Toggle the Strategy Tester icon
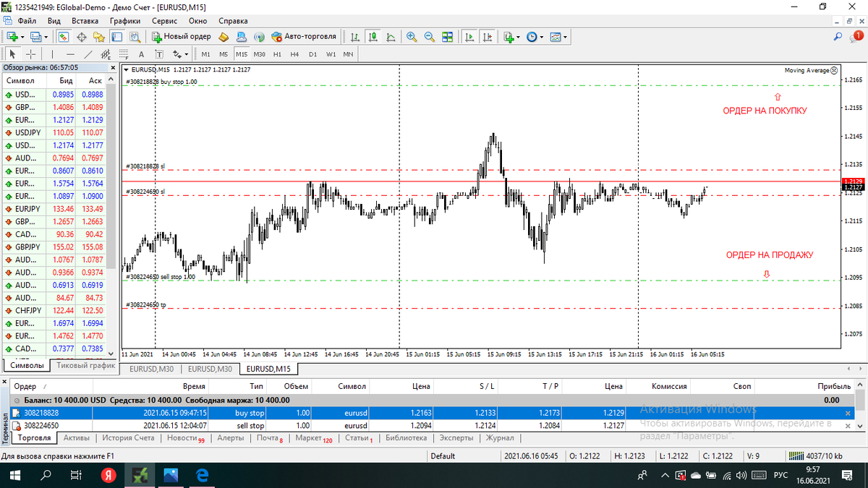The width and height of the screenshot is (868, 488). 135,36
